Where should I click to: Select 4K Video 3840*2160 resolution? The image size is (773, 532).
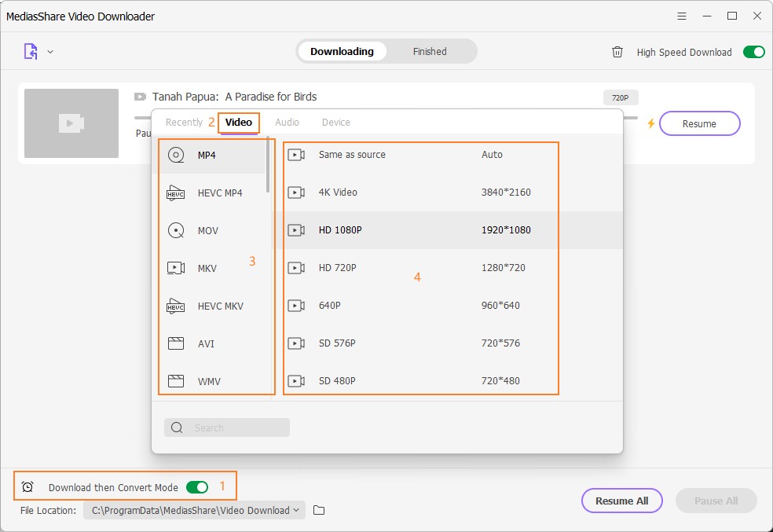(420, 193)
